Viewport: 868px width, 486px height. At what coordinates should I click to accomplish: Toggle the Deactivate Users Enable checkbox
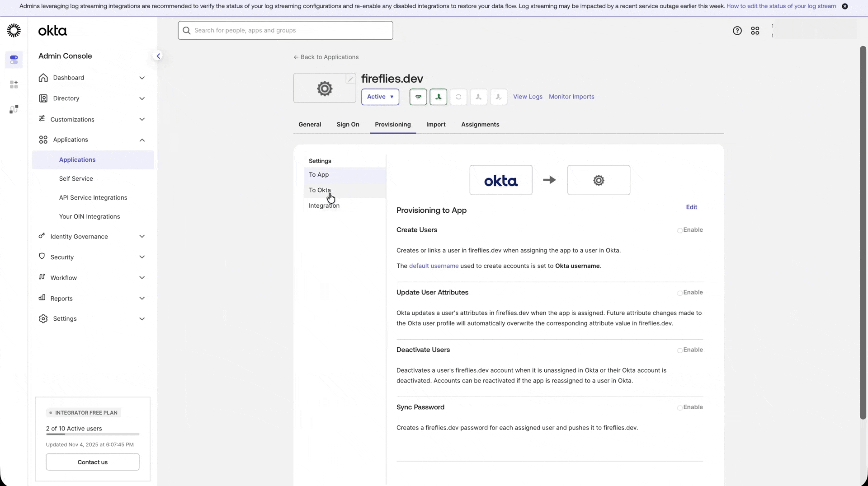[x=679, y=350]
